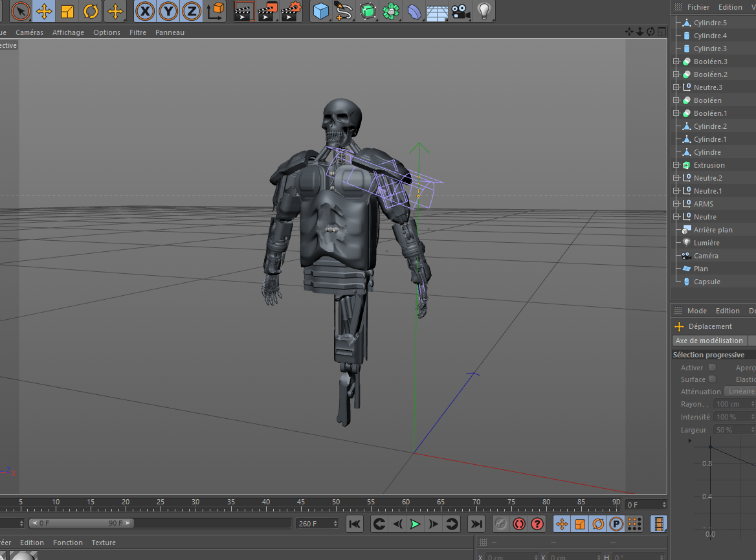Render the active view clapboard
756x560 pixels.
pos(244,11)
